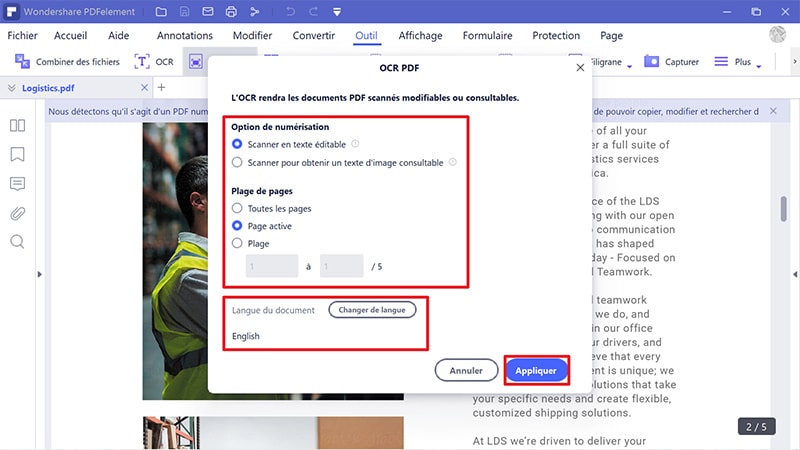Select Page active radio button

[237, 226]
